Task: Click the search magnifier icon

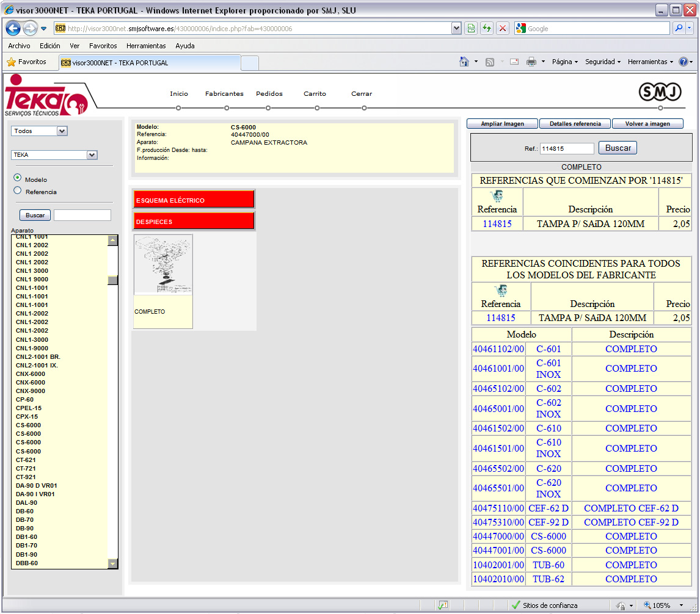Action: tap(679, 28)
